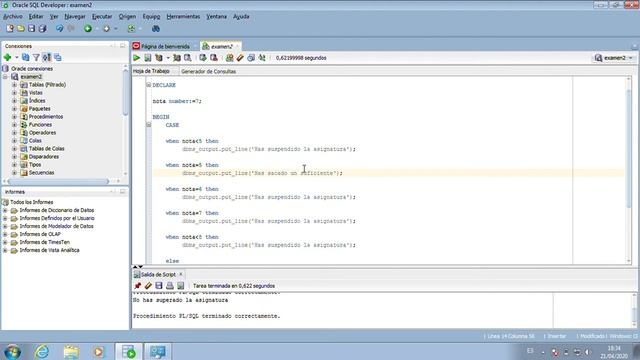Image resolution: width=640 pixels, height=360 pixels.
Task: Select Informes de OLAP report folder
Action: [40, 234]
